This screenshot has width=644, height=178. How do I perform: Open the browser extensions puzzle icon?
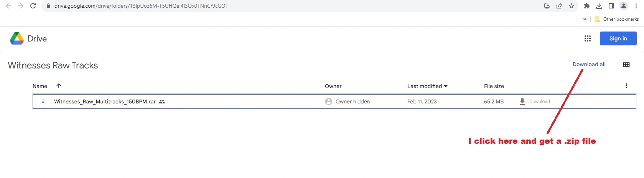click(x=586, y=6)
